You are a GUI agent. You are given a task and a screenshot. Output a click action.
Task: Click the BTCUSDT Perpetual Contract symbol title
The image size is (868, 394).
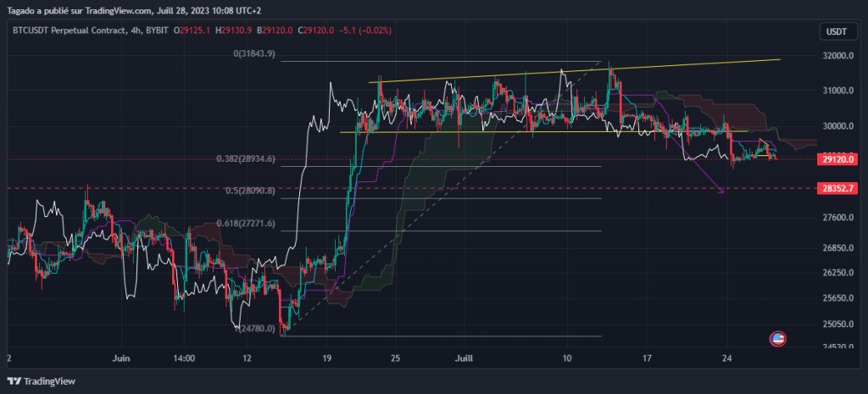click(70, 31)
